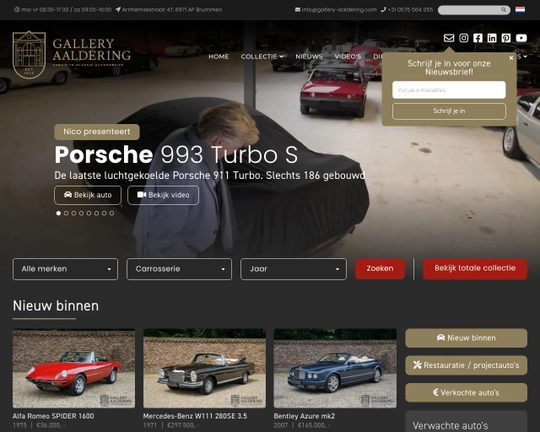Open the NIEUWS menu item
Image resolution: width=540 pixels, height=432 pixels.
pos(309,56)
